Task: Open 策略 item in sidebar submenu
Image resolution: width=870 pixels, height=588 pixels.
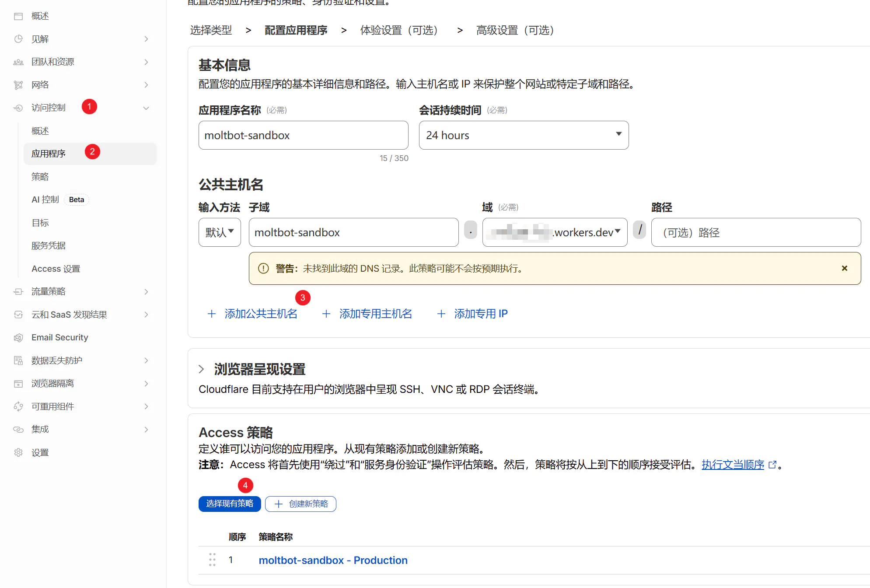Action: pos(40,177)
